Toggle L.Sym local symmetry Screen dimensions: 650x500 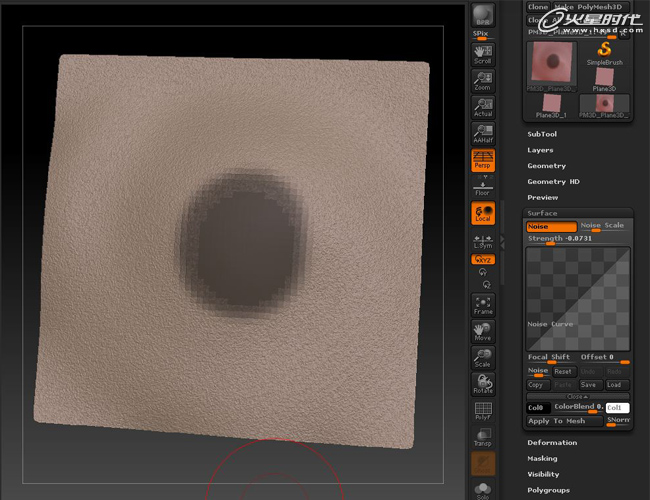(x=483, y=242)
